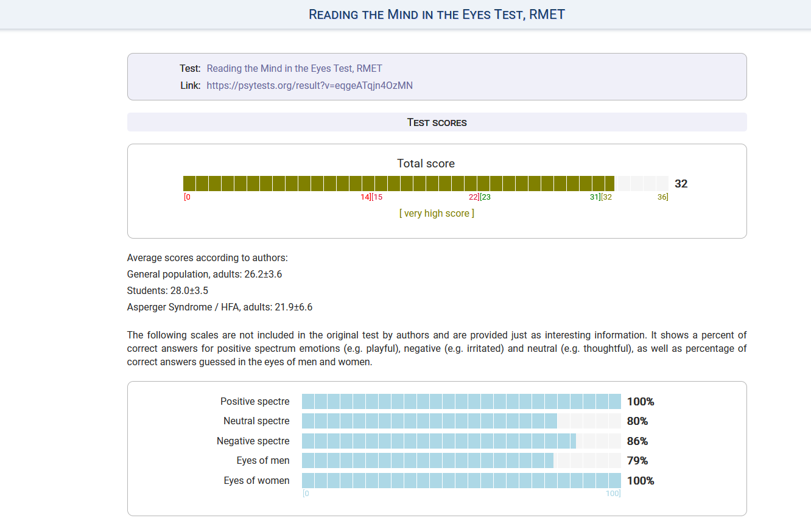Click the 100% value beside Positive spectre
The width and height of the screenshot is (811, 532).
coord(641,402)
